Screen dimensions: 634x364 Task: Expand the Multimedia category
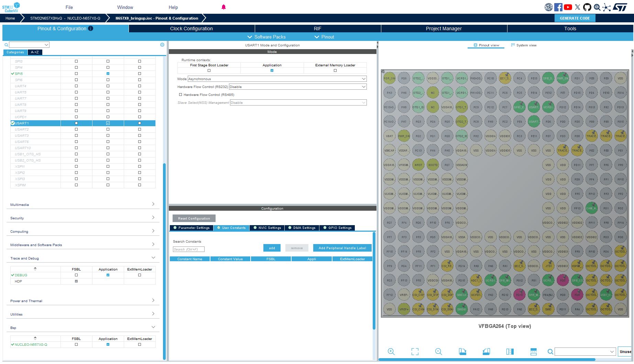[83, 205]
